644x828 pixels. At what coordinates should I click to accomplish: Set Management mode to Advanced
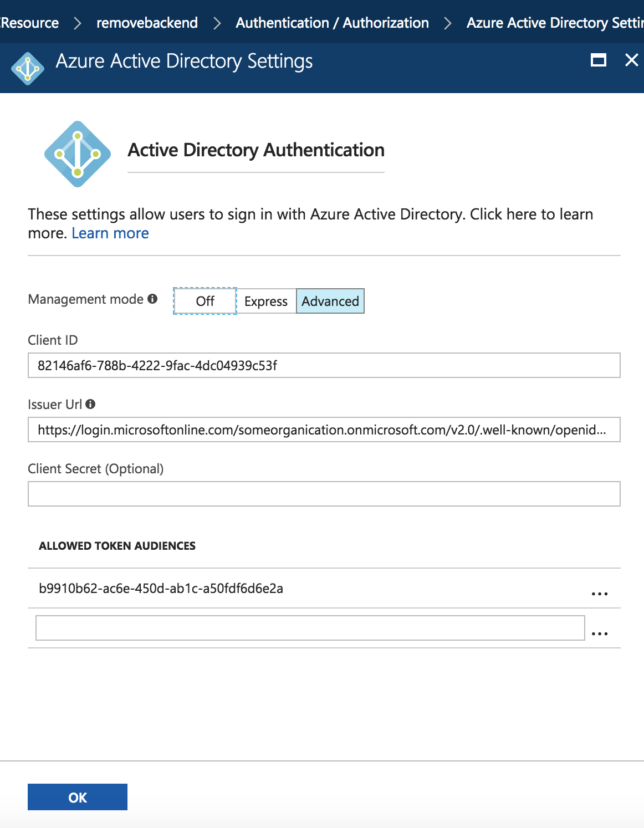(x=330, y=301)
